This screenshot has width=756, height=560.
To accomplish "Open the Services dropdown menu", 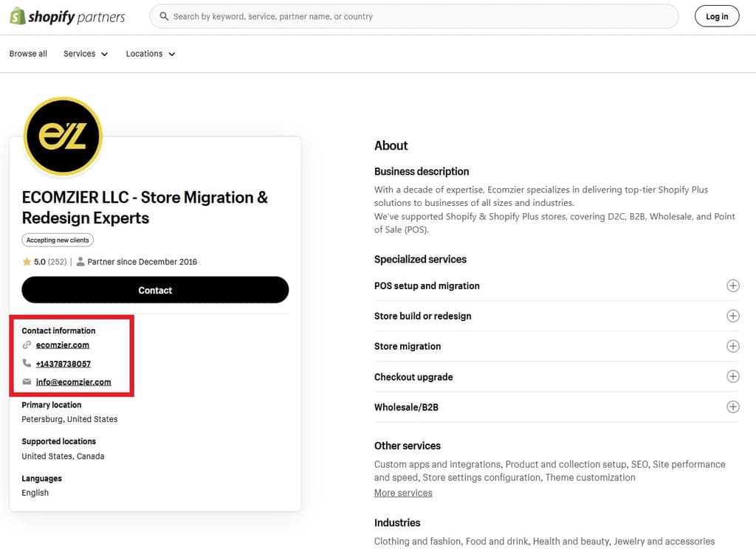I will [86, 54].
